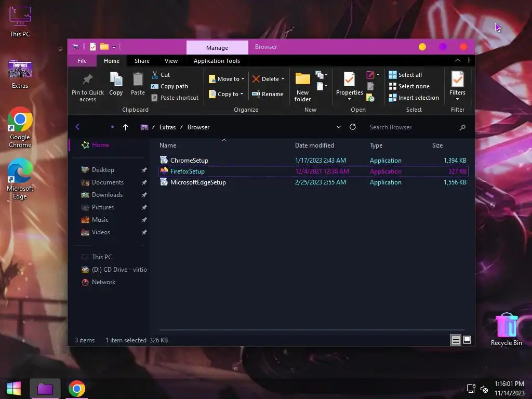This screenshot has height=399, width=532.
Task: Expand the address bar history chevron
Action: coord(339,127)
